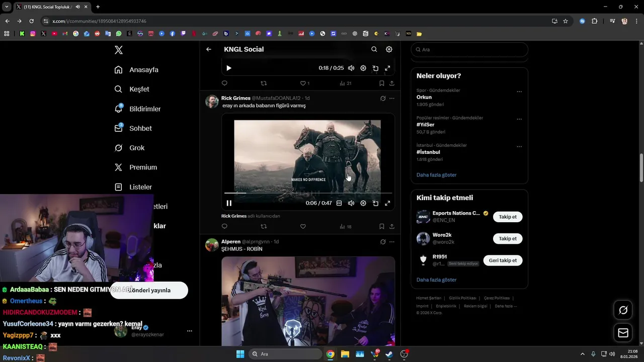Like Rick Grimes post
The image size is (644, 362).
click(303, 226)
